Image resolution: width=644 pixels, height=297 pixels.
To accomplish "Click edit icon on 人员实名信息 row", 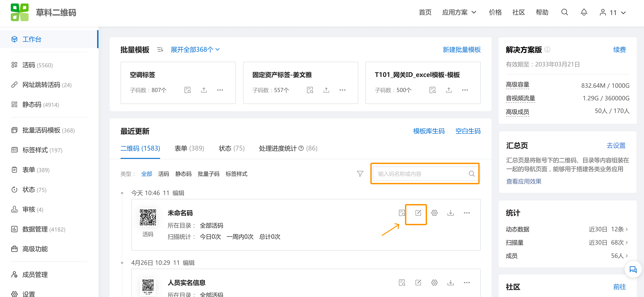I will click(x=418, y=283).
